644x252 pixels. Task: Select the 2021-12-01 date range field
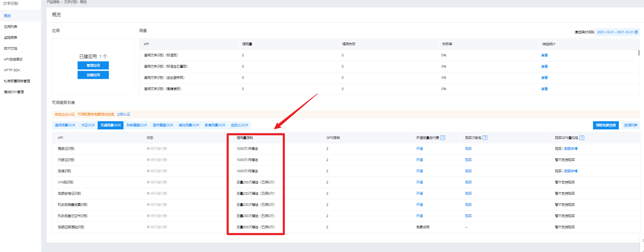click(617, 32)
